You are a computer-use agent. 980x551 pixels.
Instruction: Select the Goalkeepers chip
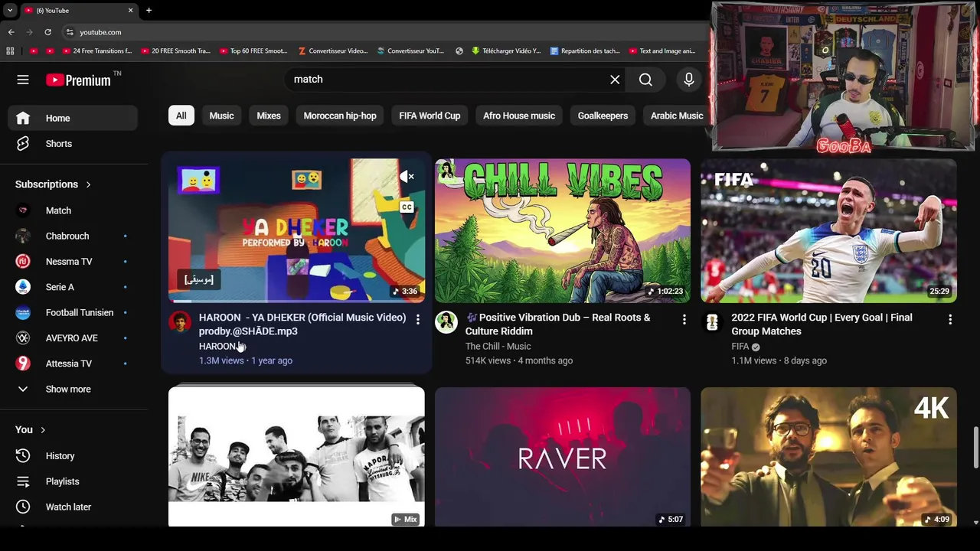pos(603,116)
